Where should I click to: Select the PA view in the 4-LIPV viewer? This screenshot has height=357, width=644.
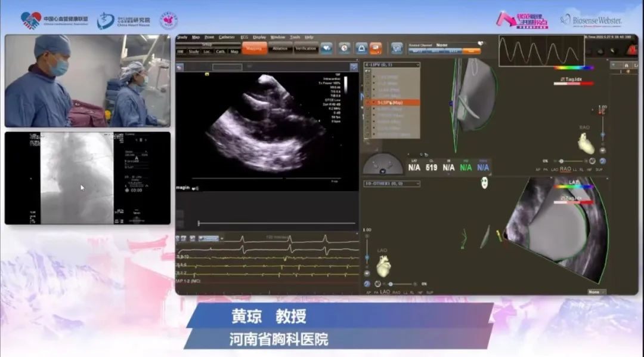pyautogui.click(x=546, y=170)
